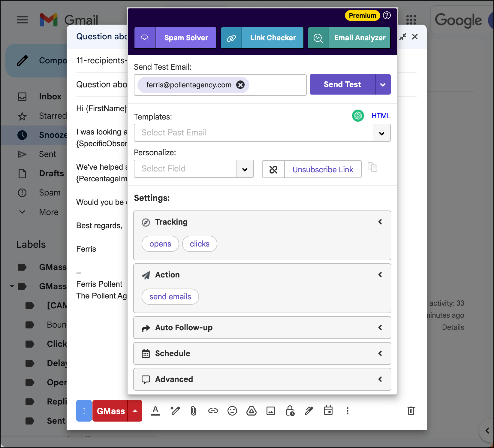This screenshot has width=494, height=448.
Task: Click the red GMass send button
Action: pyautogui.click(x=110, y=411)
